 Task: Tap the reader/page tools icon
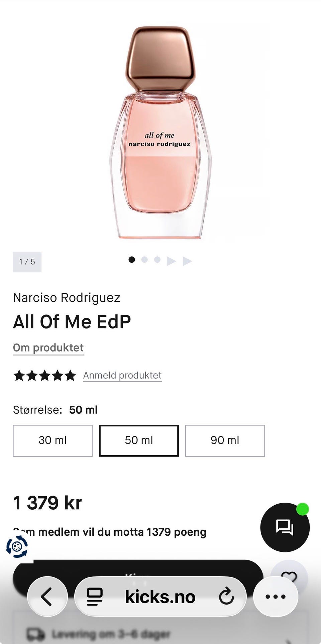95,597
